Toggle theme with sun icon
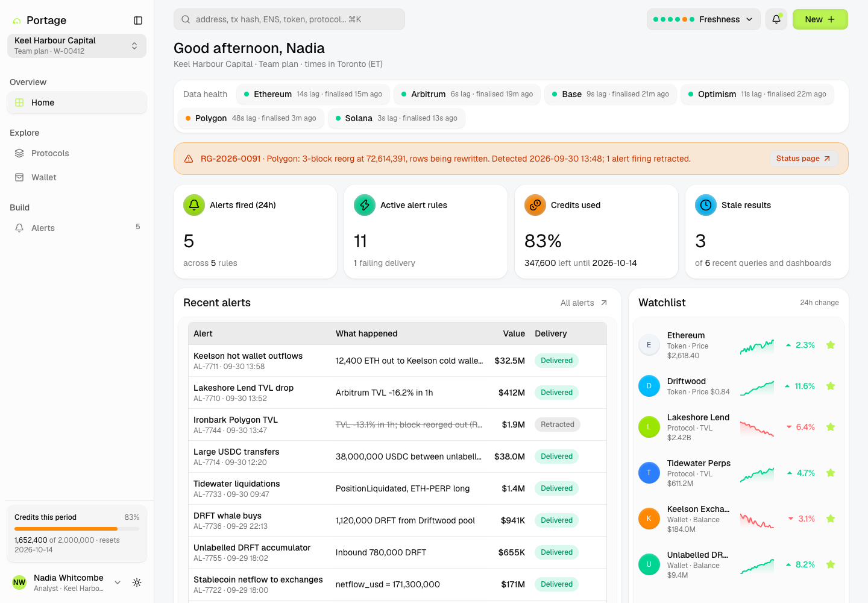Image resolution: width=868 pixels, height=603 pixels. (x=137, y=582)
